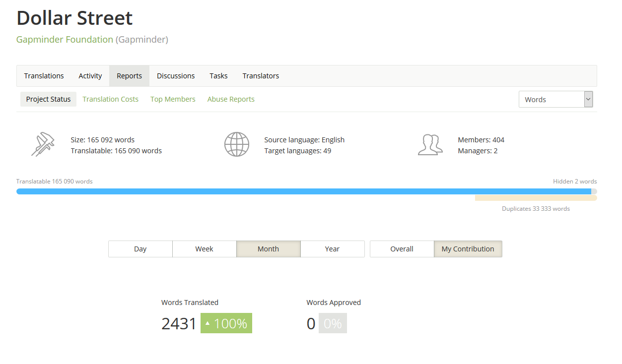View the Translators tab
622x364 pixels.
click(x=261, y=76)
